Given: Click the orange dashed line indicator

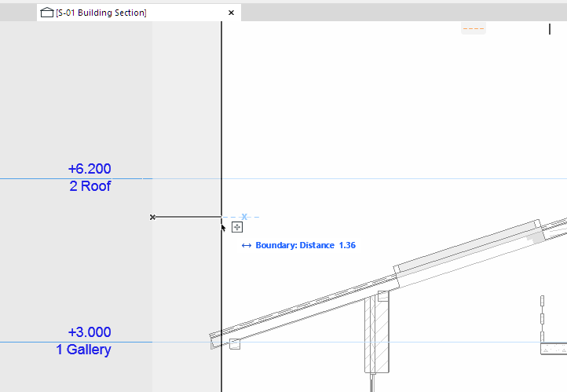Looking at the screenshot, I should pos(474,28).
